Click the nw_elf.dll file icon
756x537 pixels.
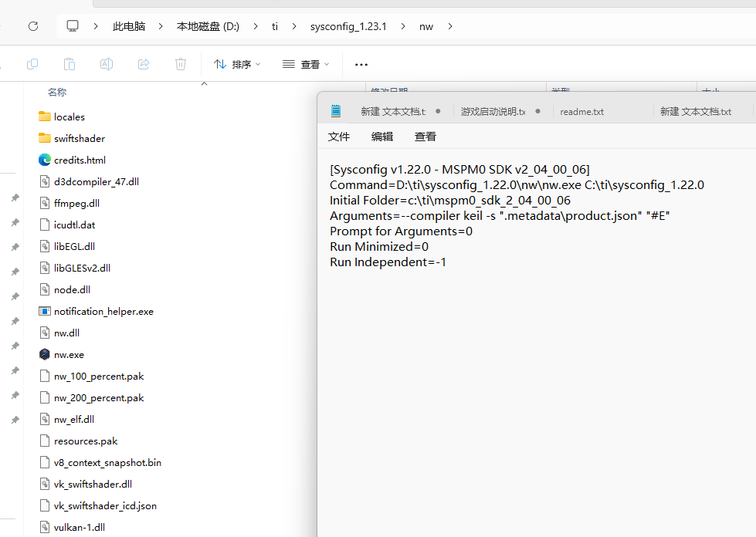pyautogui.click(x=44, y=420)
